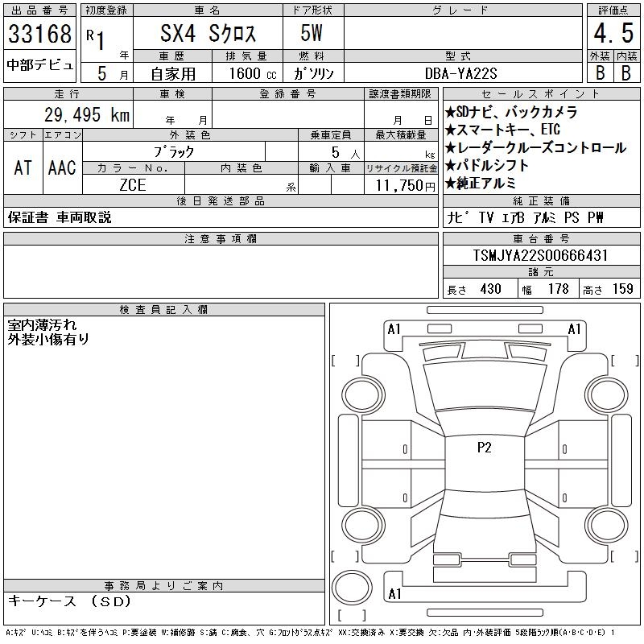This screenshot has height=644, width=644.
Task: Select the car name SX4 Sクロス
Action: pos(208,33)
